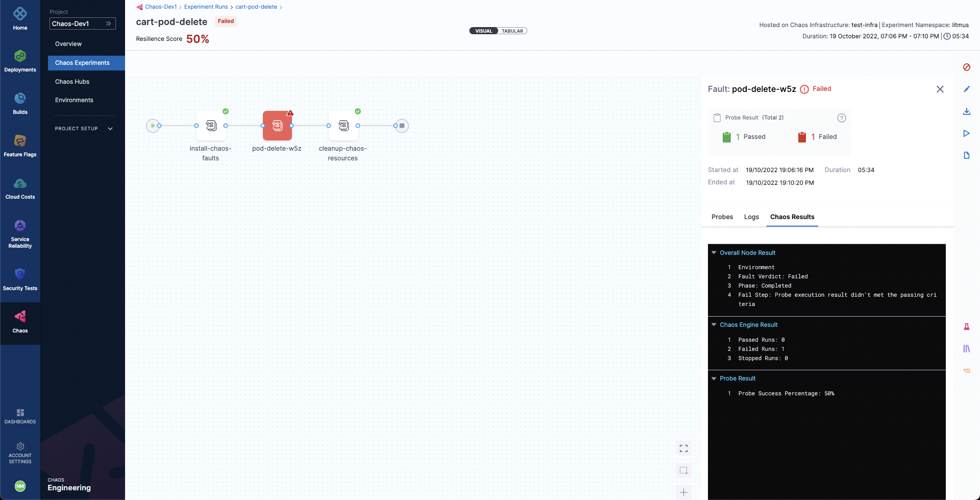
Task: Open the Deployments module in sidebar
Action: tap(20, 61)
